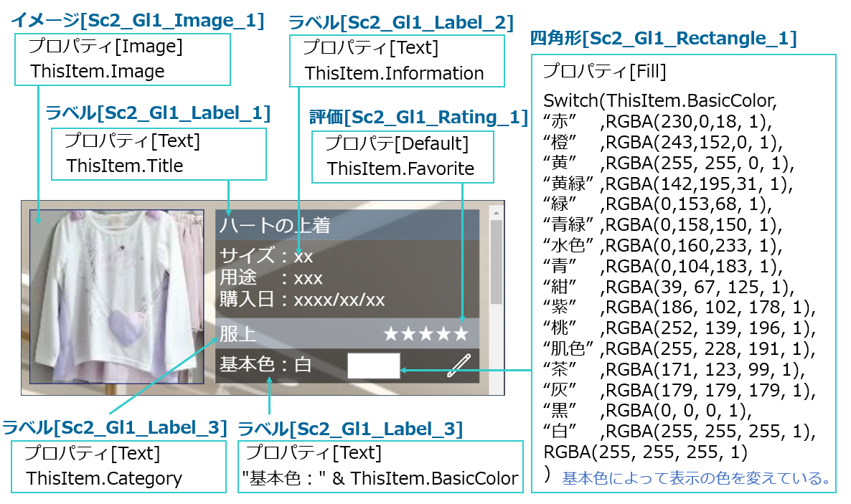Click the fourth star next to 服上

(x=443, y=333)
